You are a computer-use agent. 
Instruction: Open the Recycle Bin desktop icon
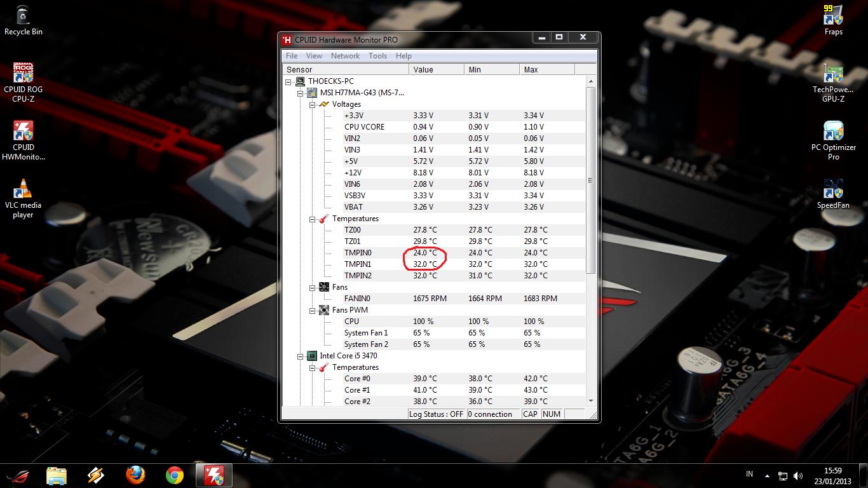click(23, 20)
